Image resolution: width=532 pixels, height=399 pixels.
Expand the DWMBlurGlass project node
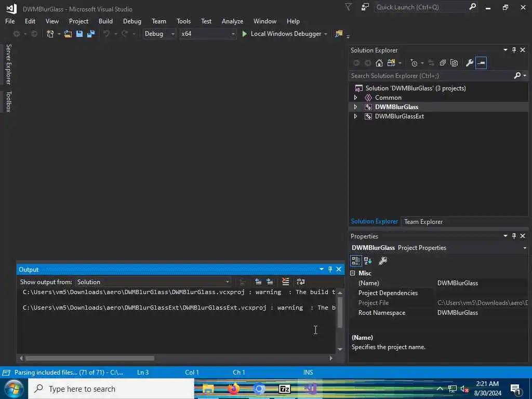(355, 107)
